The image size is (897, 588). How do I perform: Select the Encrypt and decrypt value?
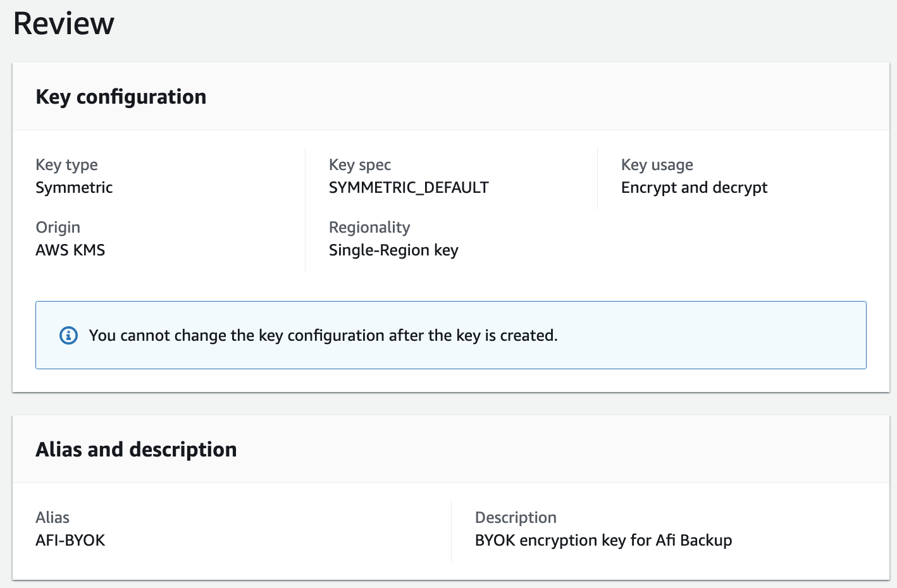tap(694, 188)
